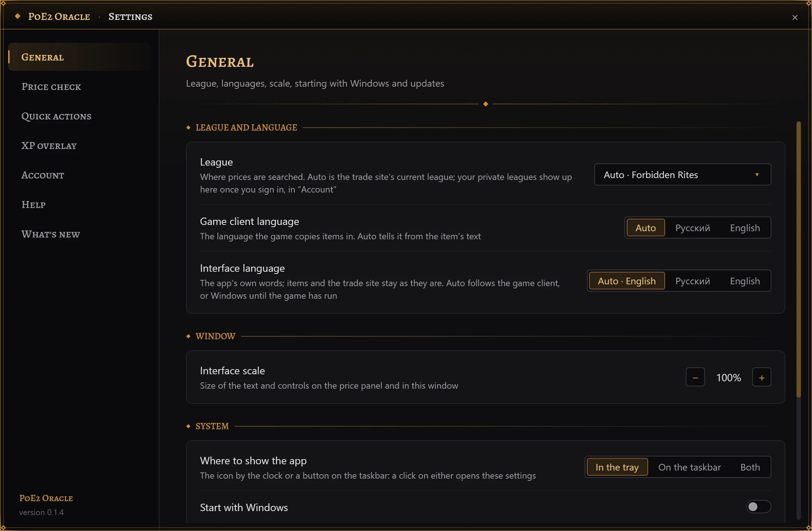
Task: Open the General settings section
Action: (79, 57)
